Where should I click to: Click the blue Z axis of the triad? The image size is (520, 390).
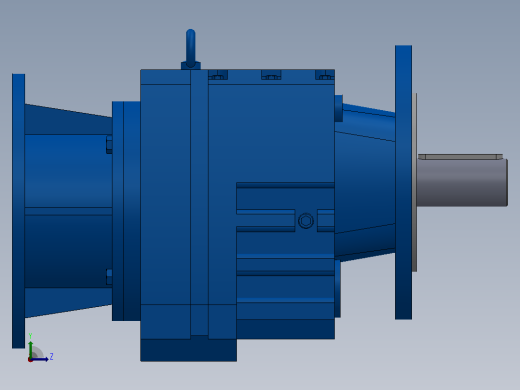[x=40, y=359]
